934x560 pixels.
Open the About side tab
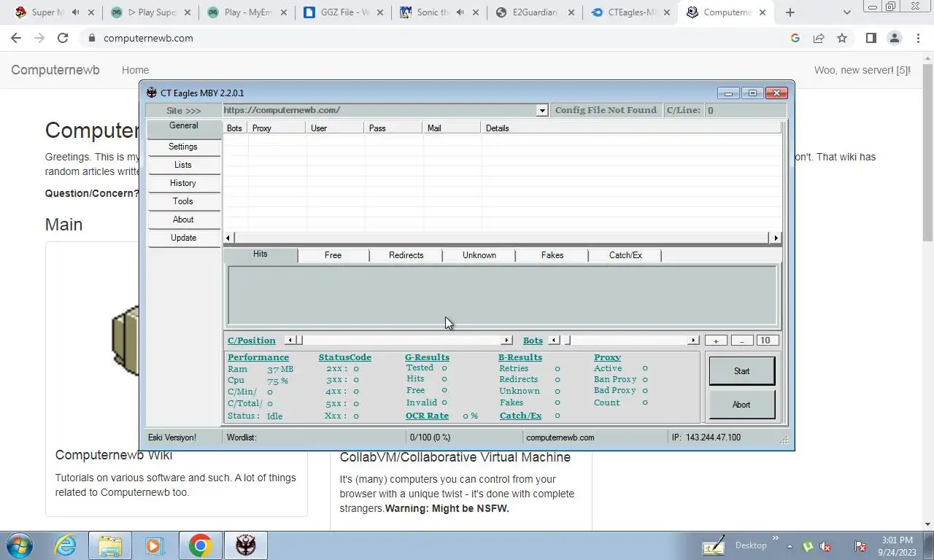[183, 219]
